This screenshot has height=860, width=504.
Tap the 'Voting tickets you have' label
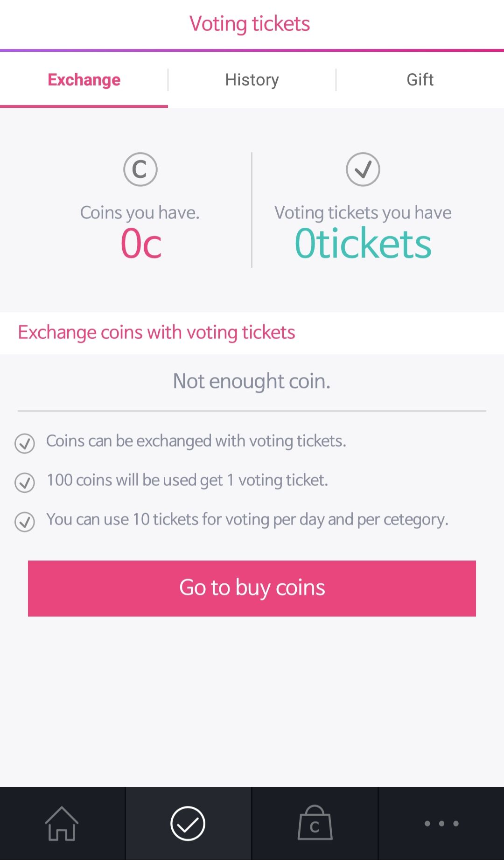tap(363, 213)
